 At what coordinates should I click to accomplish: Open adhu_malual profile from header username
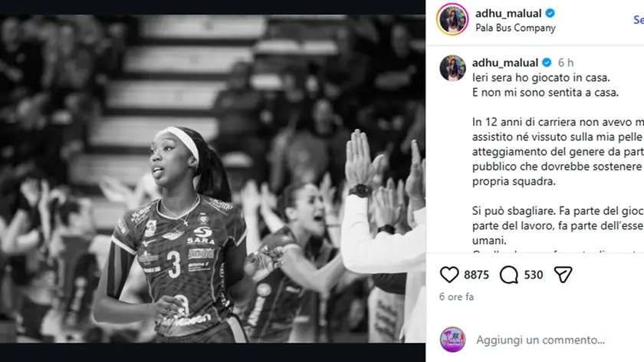[508, 14]
